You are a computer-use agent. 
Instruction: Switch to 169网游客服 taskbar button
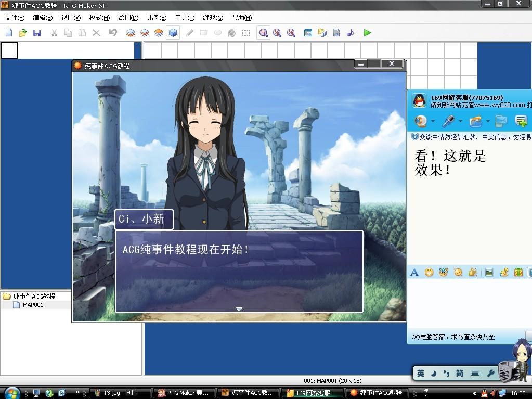click(312, 393)
